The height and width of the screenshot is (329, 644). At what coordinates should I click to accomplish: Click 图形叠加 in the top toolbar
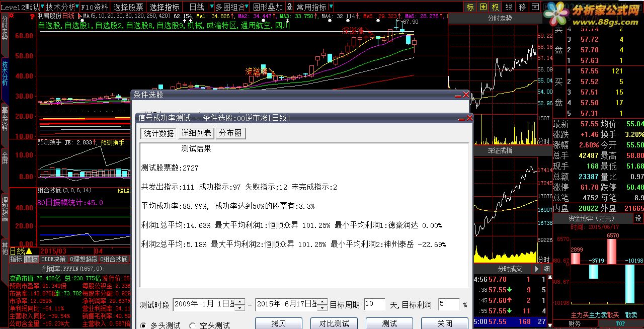(x=268, y=7)
